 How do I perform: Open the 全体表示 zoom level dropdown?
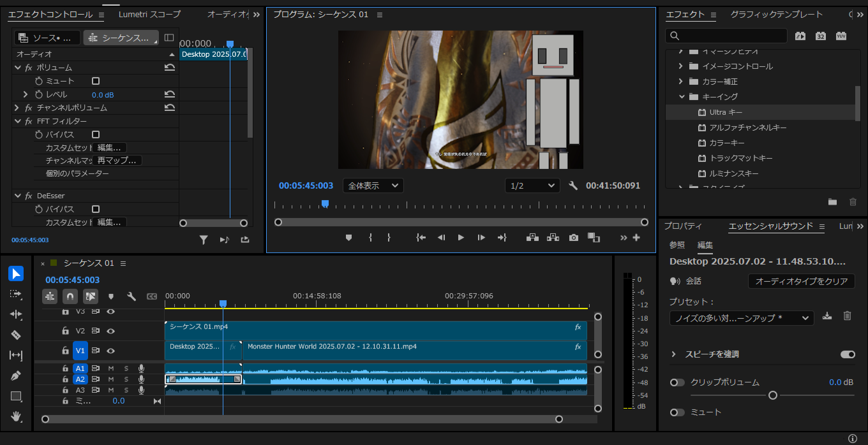[373, 186]
